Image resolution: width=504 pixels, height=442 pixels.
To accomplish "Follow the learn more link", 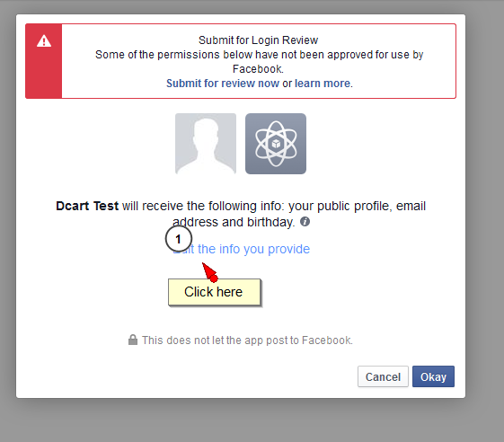I will point(323,84).
